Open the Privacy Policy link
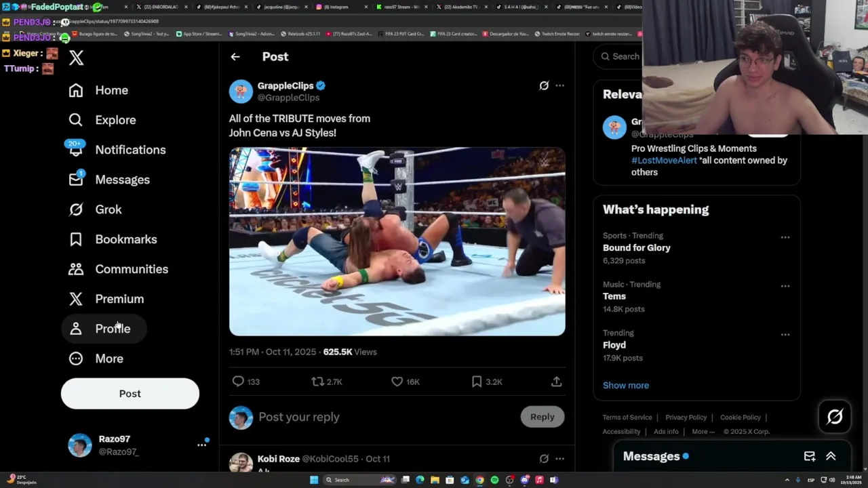Screen dimensions: 868x488 pyautogui.click(x=686, y=418)
